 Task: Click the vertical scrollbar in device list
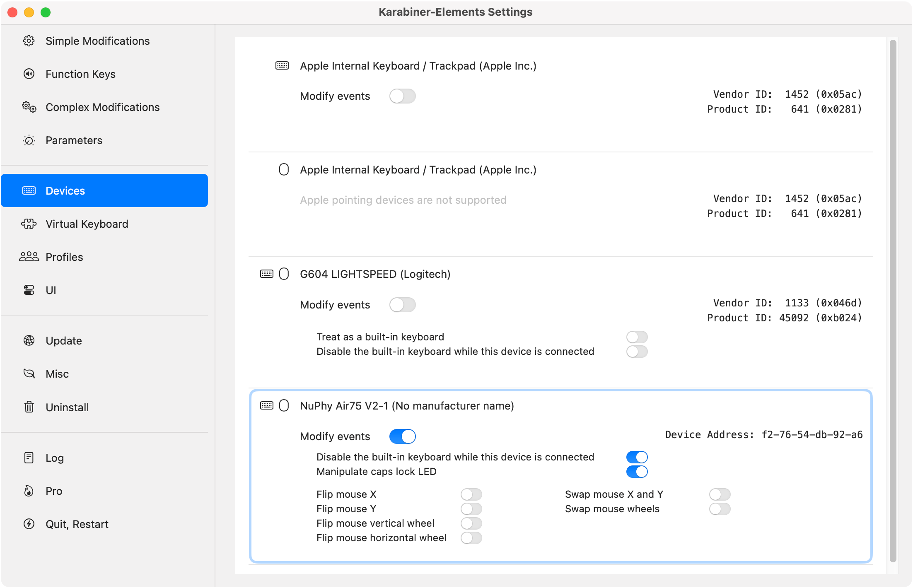pos(893,301)
